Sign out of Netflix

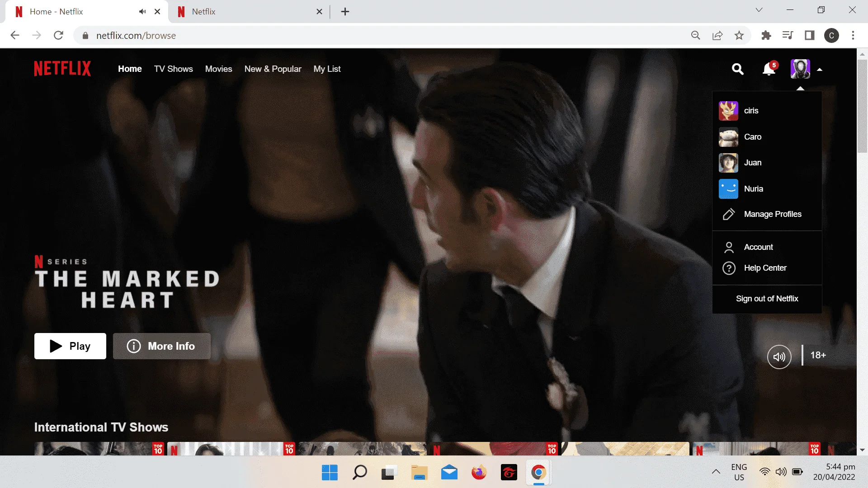(x=767, y=299)
